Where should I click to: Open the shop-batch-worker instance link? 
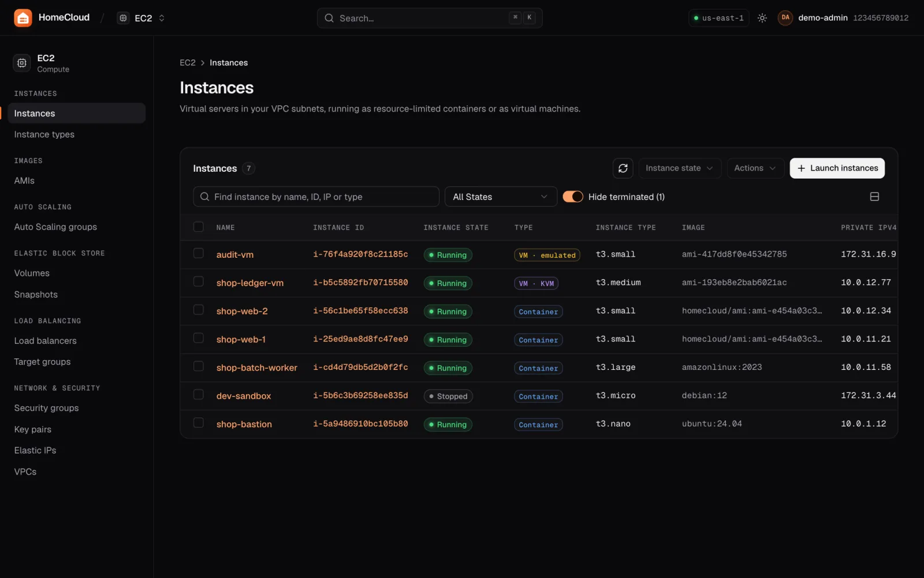tap(257, 368)
